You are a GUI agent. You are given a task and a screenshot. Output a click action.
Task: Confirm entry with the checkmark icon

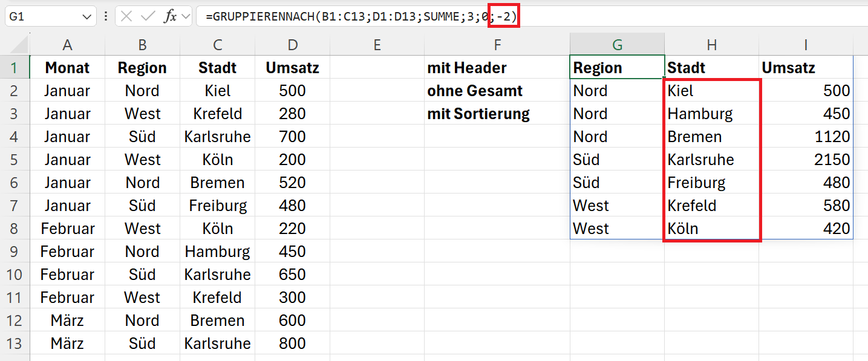point(148,16)
